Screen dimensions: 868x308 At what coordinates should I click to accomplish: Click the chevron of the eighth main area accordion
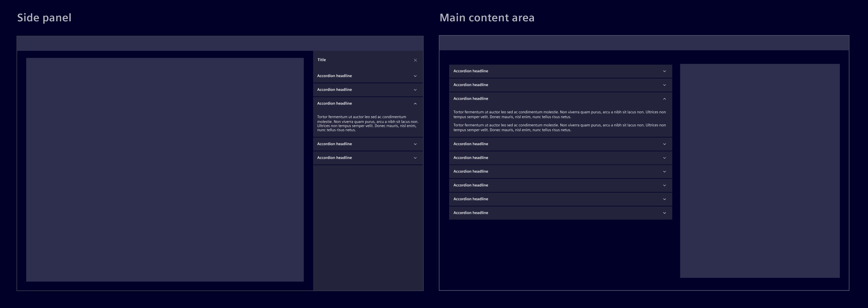[x=664, y=199]
